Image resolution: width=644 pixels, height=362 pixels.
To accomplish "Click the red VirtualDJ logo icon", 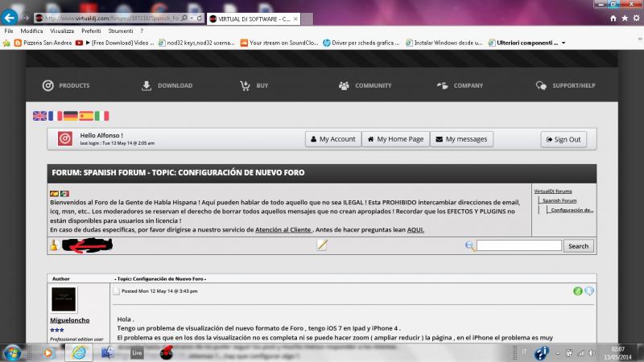I will pyautogui.click(x=65, y=138).
